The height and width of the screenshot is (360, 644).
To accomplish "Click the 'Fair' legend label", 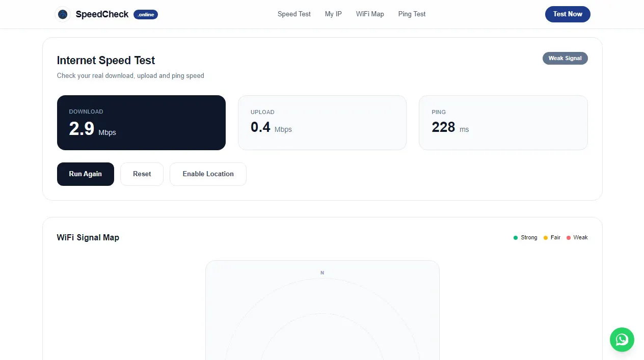I will (x=555, y=238).
